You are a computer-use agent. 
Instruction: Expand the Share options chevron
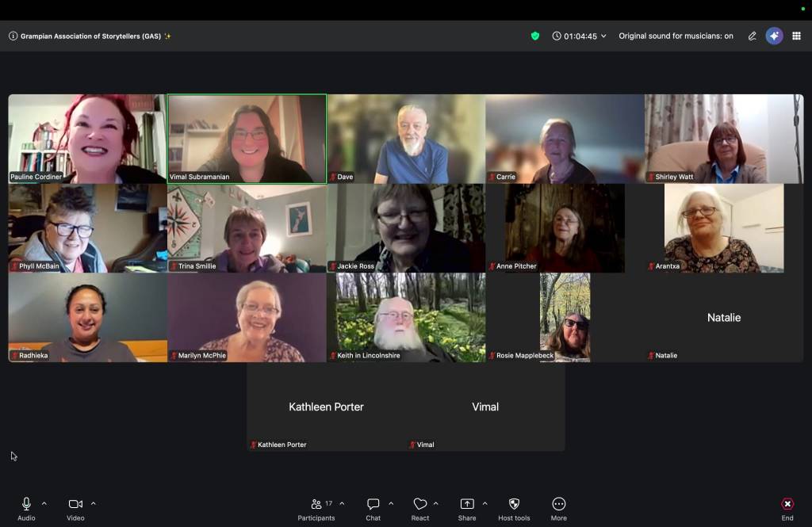pyautogui.click(x=485, y=503)
